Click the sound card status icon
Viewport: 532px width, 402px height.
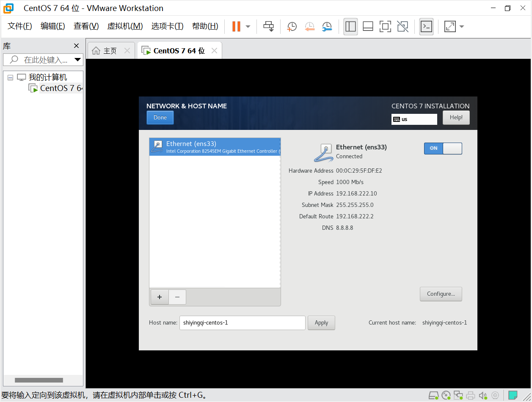[x=483, y=396]
